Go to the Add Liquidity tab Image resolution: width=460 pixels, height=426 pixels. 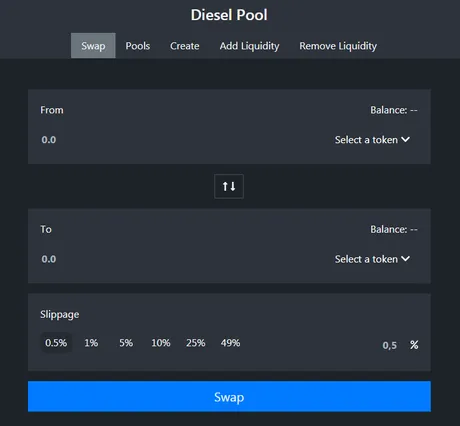click(x=249, y=46)
